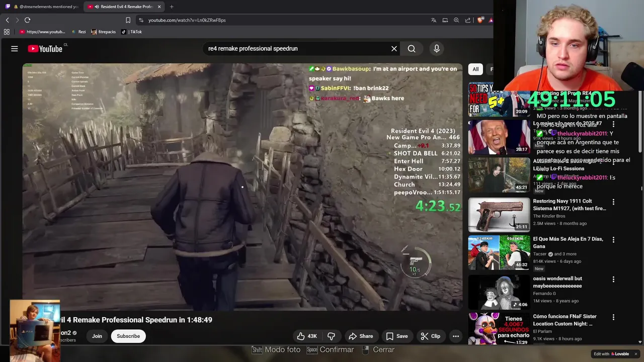
Task: Open 'Cómo funciona FNaF Sister Location' title
Action: coord(565,320)
